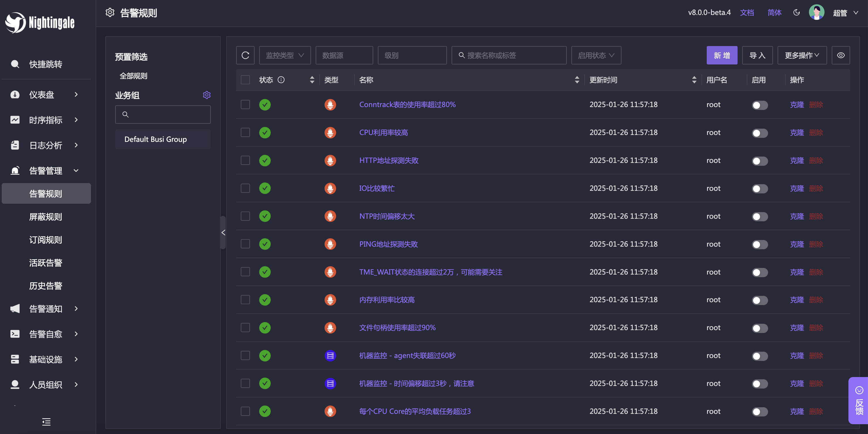Select 全部规则 preset filter
Image resolution: width=868 pixels, height=434 pixels.
(133, 76)
